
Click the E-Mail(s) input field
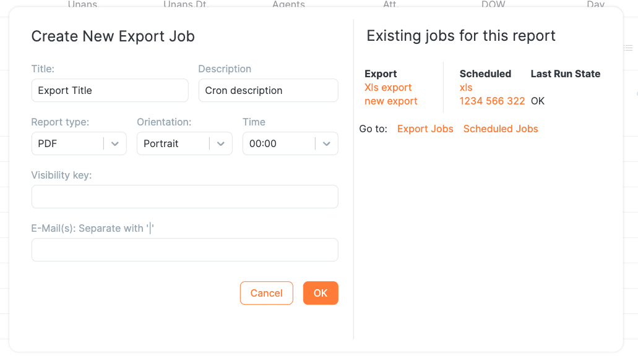(184, 250)
